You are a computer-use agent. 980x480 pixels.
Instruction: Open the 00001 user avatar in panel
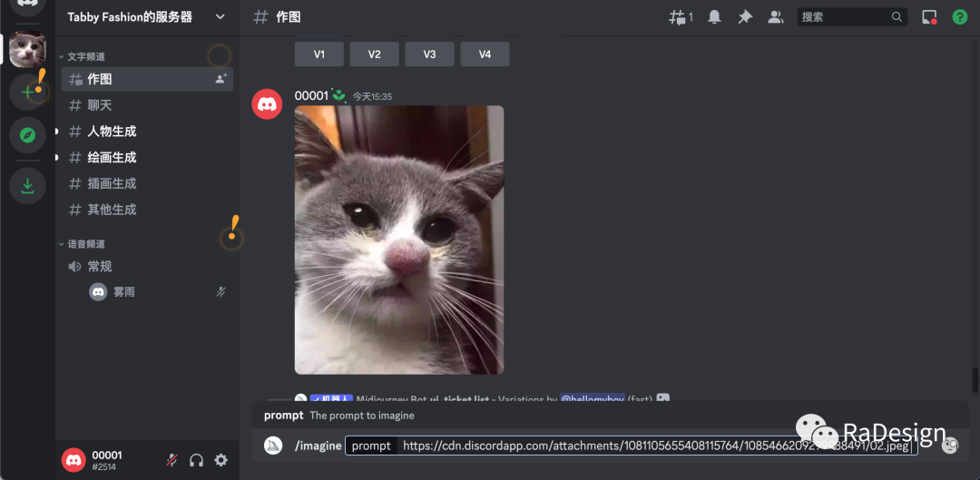[73, 460]
